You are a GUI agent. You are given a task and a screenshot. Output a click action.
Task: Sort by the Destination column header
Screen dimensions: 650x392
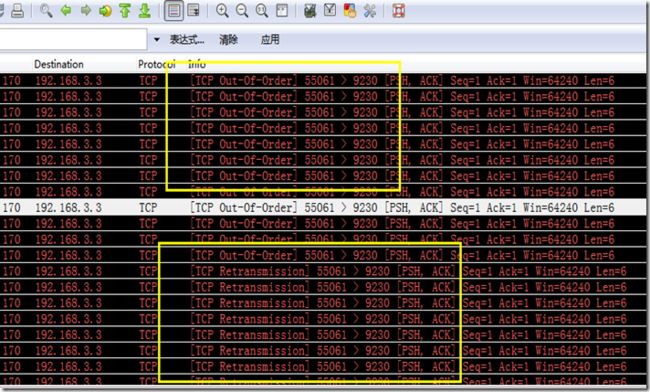[59, 64]
